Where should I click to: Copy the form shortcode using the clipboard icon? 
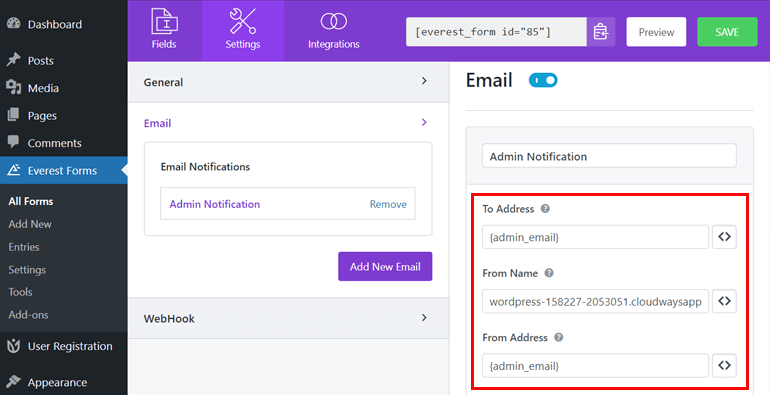click(x=601, y=32)
